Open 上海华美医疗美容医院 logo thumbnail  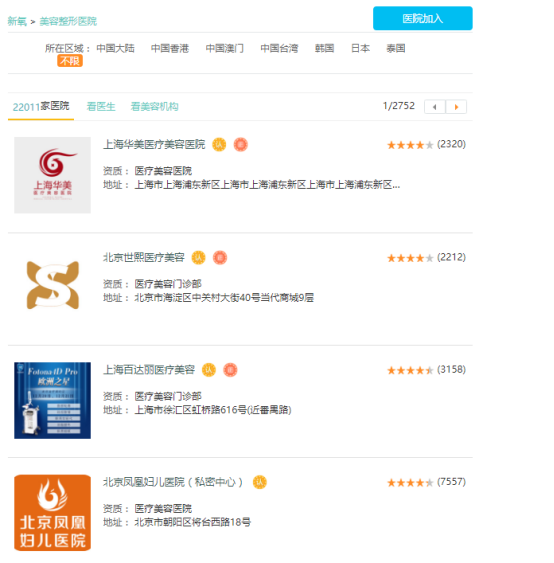click(52, 175)
